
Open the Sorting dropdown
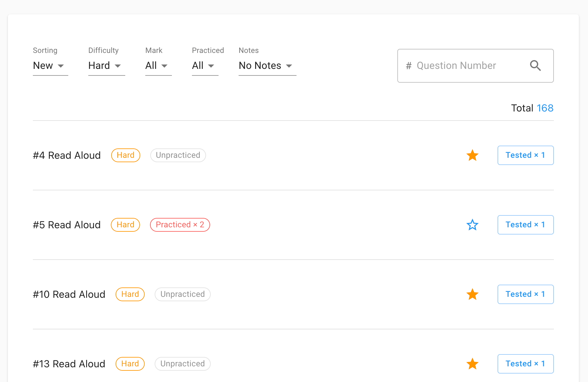point(50,66)
